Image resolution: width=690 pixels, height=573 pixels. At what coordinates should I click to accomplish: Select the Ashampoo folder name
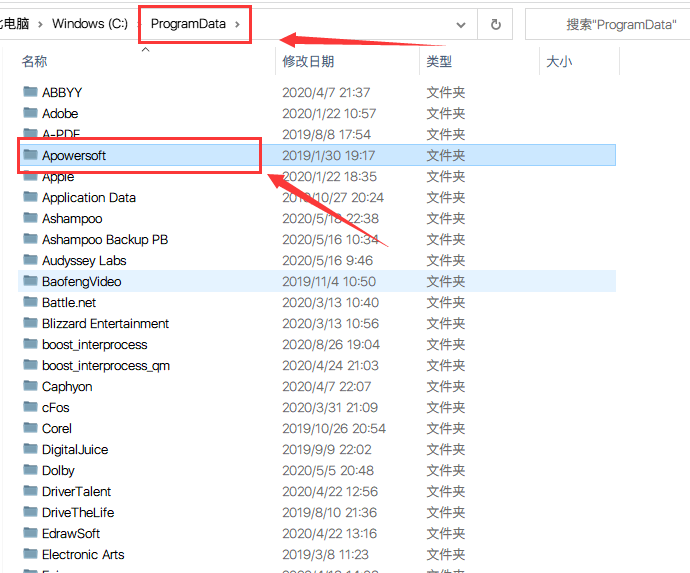pyautogui.click(x=72, y=219)
